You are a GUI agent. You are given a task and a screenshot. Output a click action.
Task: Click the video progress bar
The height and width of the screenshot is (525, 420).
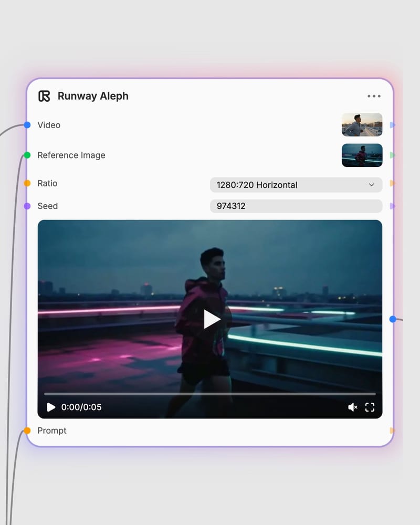(x=210, y=394)
